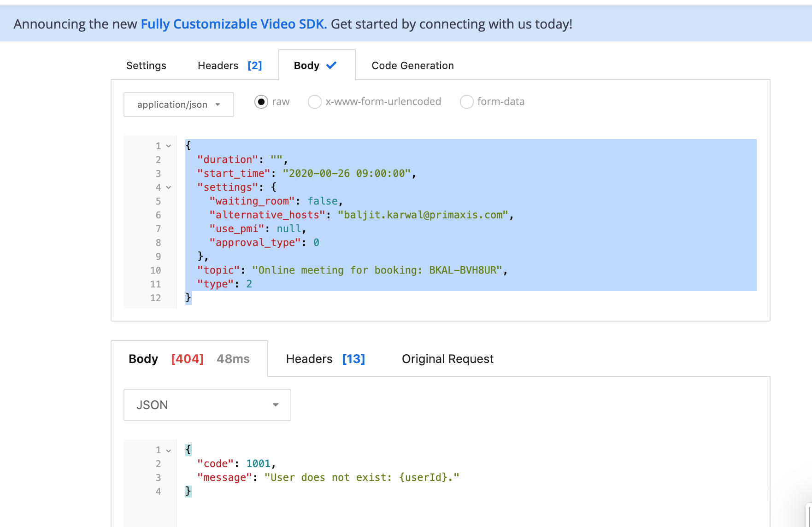Select the form-data radio option
Screen dimensions: 812x527
point(467,102)
